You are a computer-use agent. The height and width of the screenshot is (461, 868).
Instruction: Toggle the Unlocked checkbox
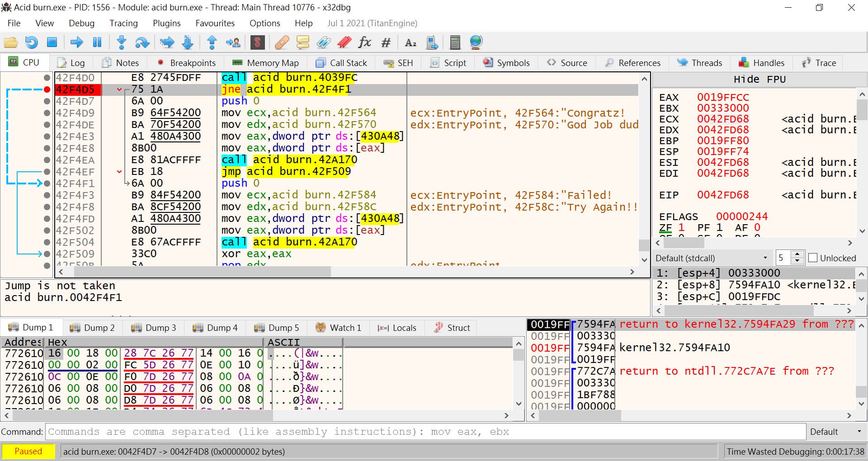(813, 258)
